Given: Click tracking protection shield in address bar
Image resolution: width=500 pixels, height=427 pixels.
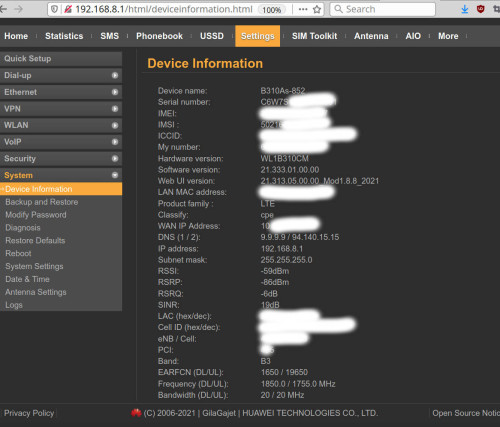Looking at the screenshot, I should (x=54, y=9).
